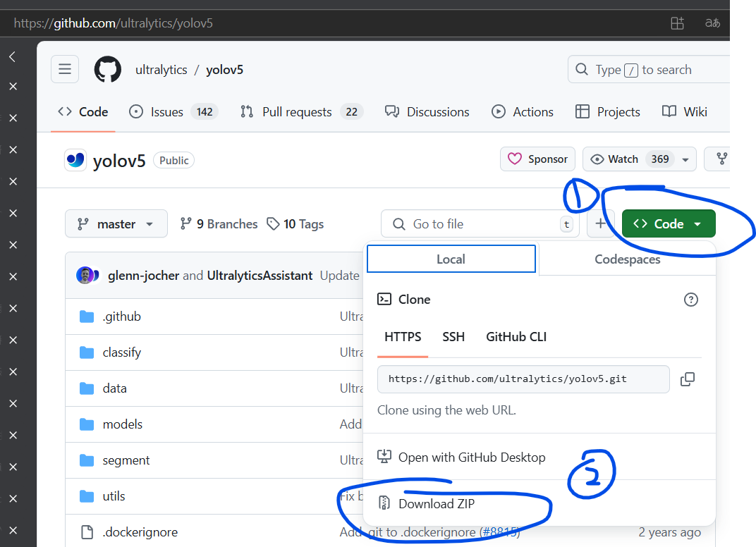
Task: Select the SSH clone option
Action: tap(453, 337)
